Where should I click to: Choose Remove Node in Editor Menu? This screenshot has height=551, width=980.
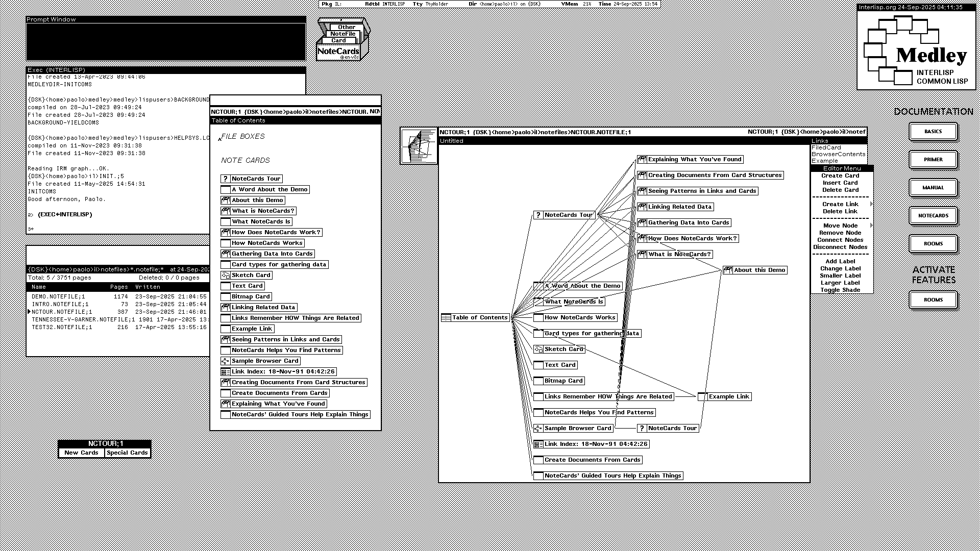[840, 233]
